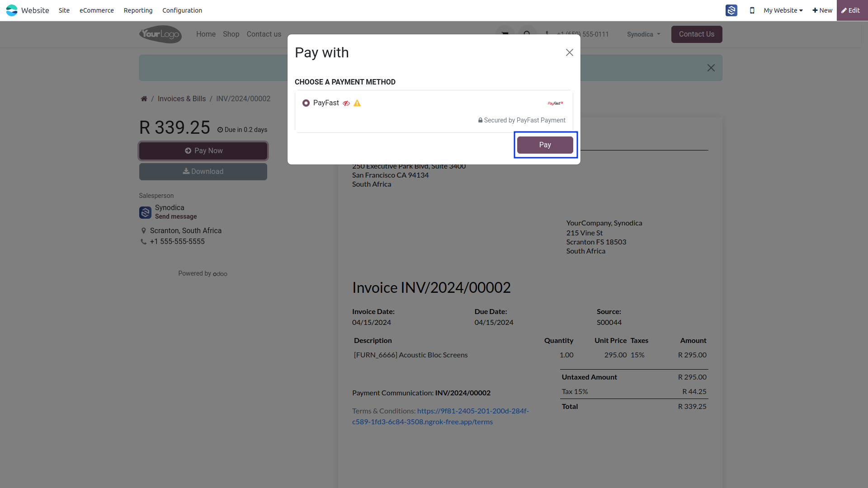Click the PayFast logo in payment method row
The image size is (868, 488).
(x=556, y=103)
